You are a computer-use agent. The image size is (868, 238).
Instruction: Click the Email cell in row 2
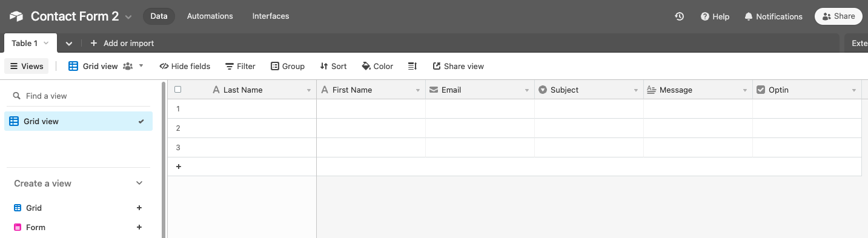(480, 128)
